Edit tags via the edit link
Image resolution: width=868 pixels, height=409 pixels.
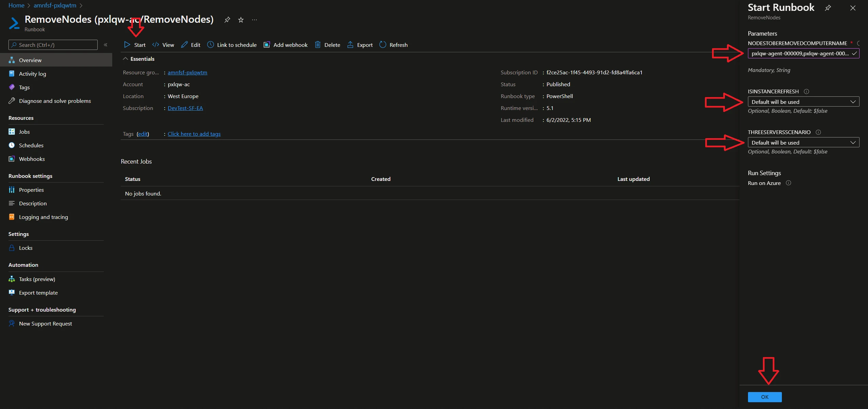tap(143, 134)
